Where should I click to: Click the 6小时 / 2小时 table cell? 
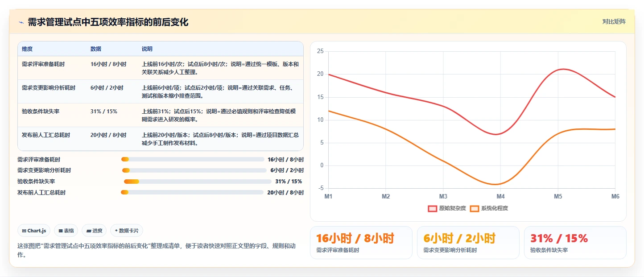click(x=107, y=88)
